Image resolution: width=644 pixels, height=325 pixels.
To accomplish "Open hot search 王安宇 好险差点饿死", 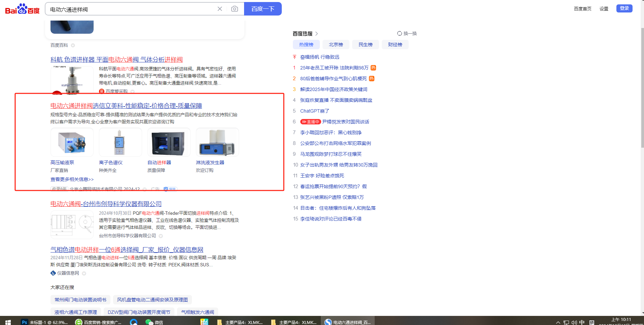I will (x=322, y=176).
